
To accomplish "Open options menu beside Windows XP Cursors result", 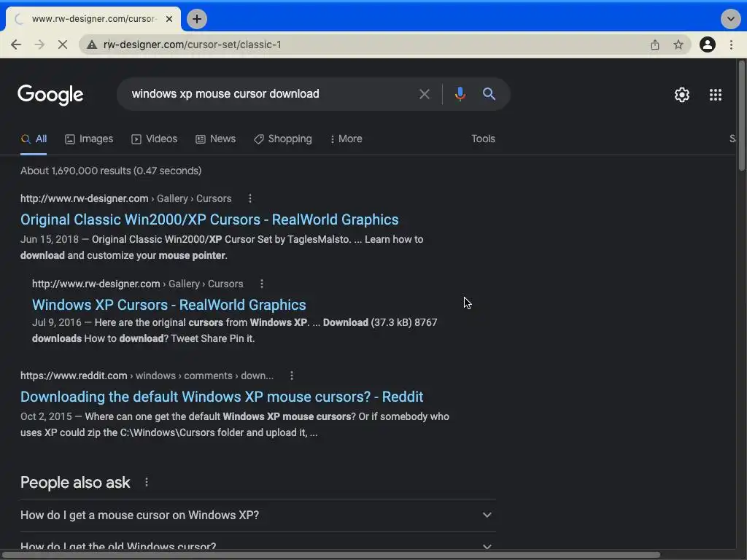I will [x=262, y=284].
